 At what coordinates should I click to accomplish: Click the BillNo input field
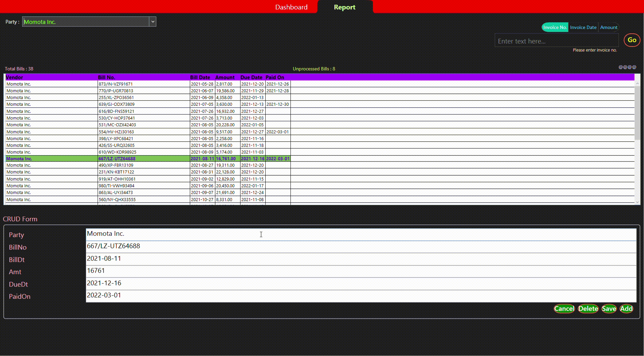coord(361,247)
